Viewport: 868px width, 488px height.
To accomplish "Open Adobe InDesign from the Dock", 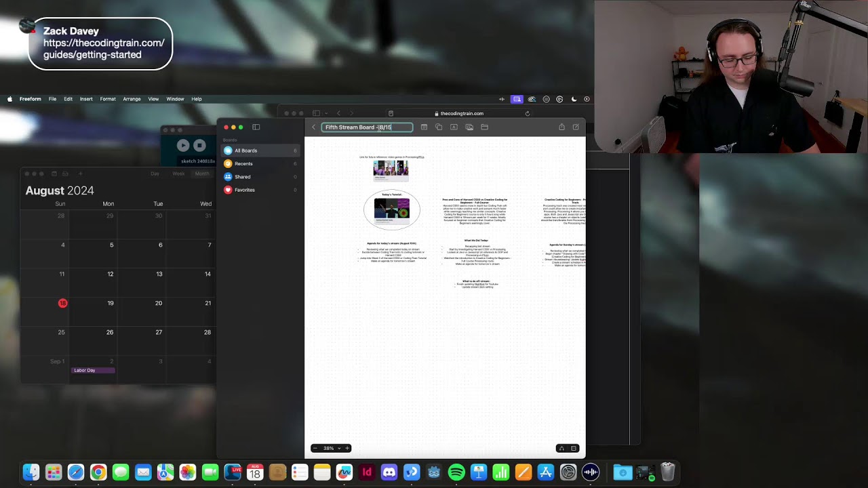I will click(x=367, y=472).
